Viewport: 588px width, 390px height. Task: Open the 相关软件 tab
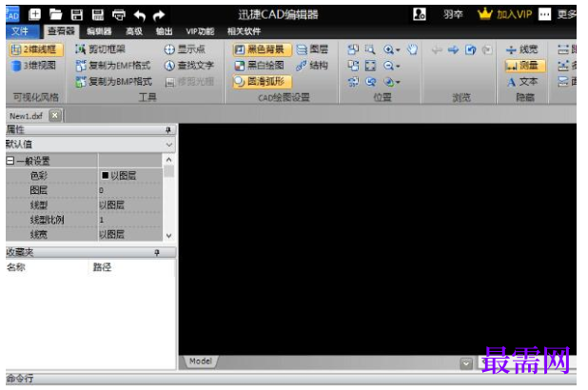pos(244,31)
